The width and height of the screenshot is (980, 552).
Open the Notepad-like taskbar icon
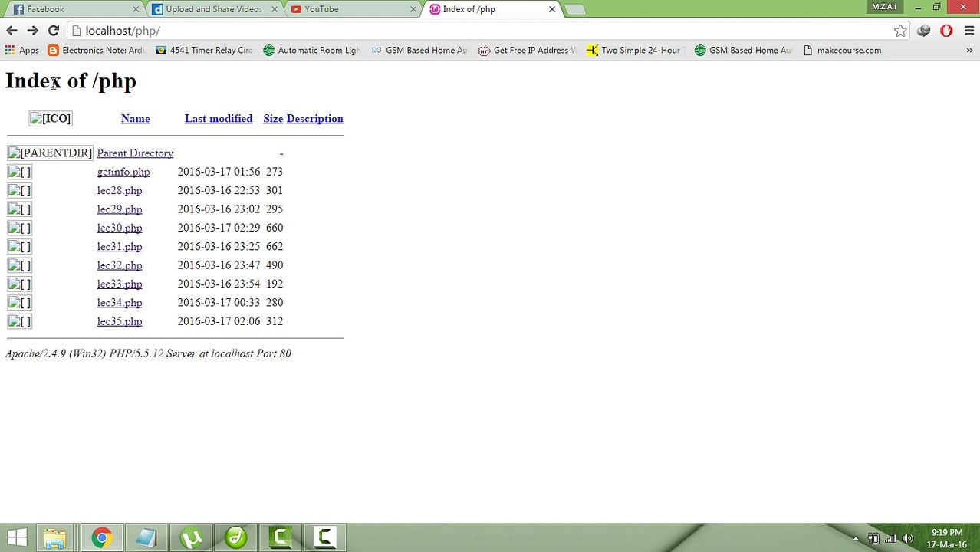145,537
